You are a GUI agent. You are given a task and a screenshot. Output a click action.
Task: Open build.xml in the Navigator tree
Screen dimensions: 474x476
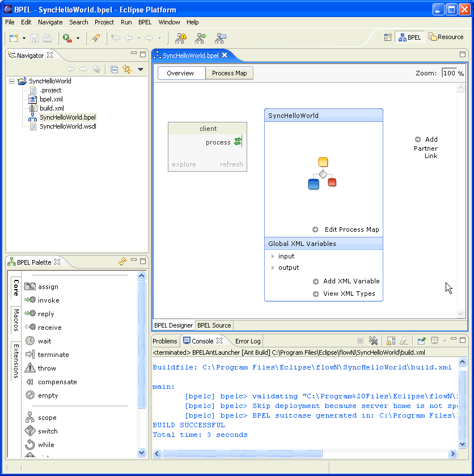(x=52, y=108)
